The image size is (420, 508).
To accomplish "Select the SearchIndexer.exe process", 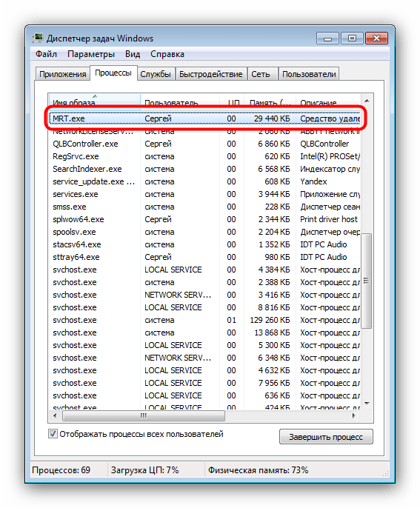I will [x=204, y=169].
